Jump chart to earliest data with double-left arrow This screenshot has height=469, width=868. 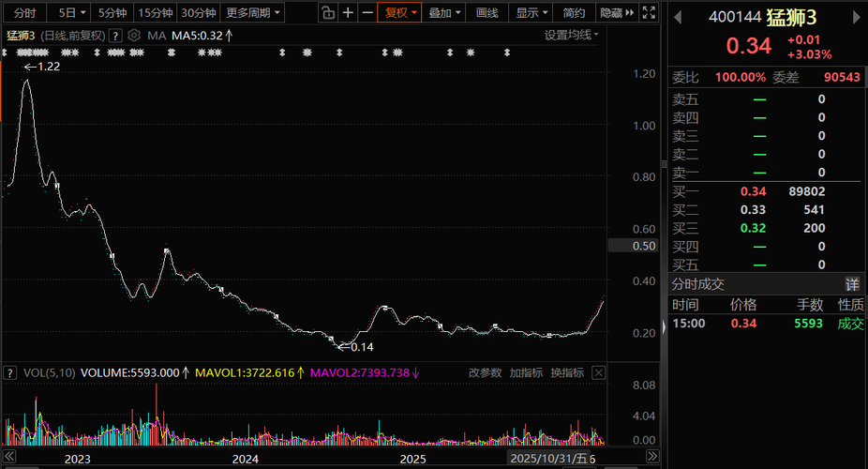tap(9, 457)
